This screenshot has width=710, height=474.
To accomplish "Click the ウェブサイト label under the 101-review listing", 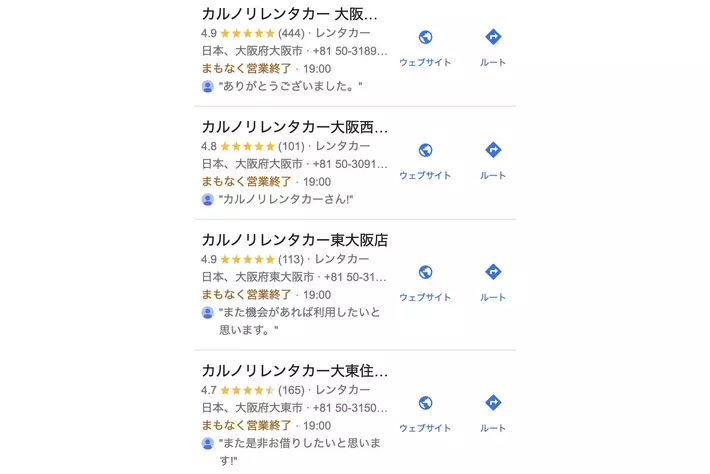I will click(425, 176).
